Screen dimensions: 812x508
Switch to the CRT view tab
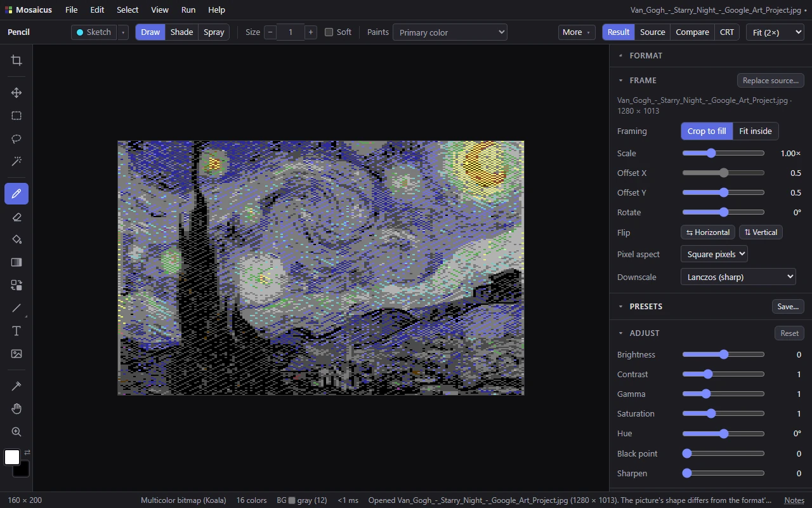(x=727, y=32)
